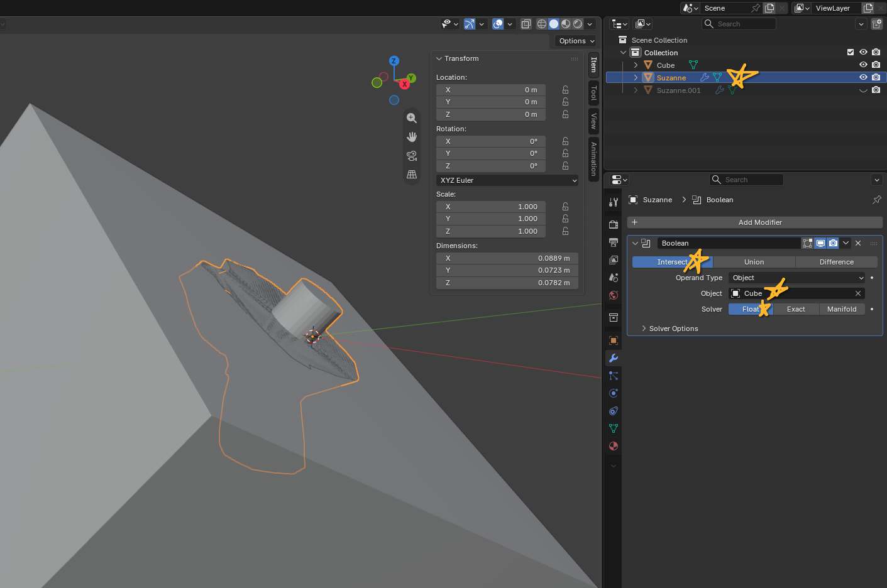Open the XYZ Euler rotation mode dropdown
The image size is (887, 588).
pyautogui.click(x=507, y=180)
